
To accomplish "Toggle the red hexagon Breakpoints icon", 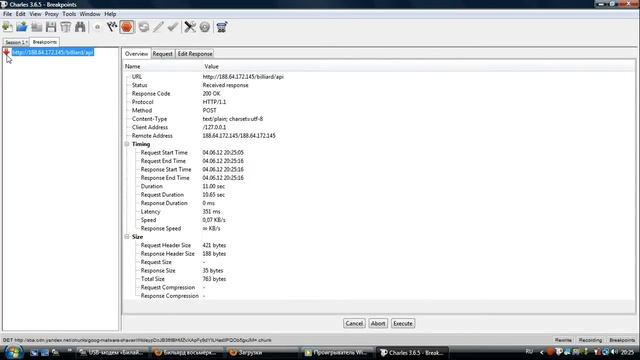I will 127,27.
